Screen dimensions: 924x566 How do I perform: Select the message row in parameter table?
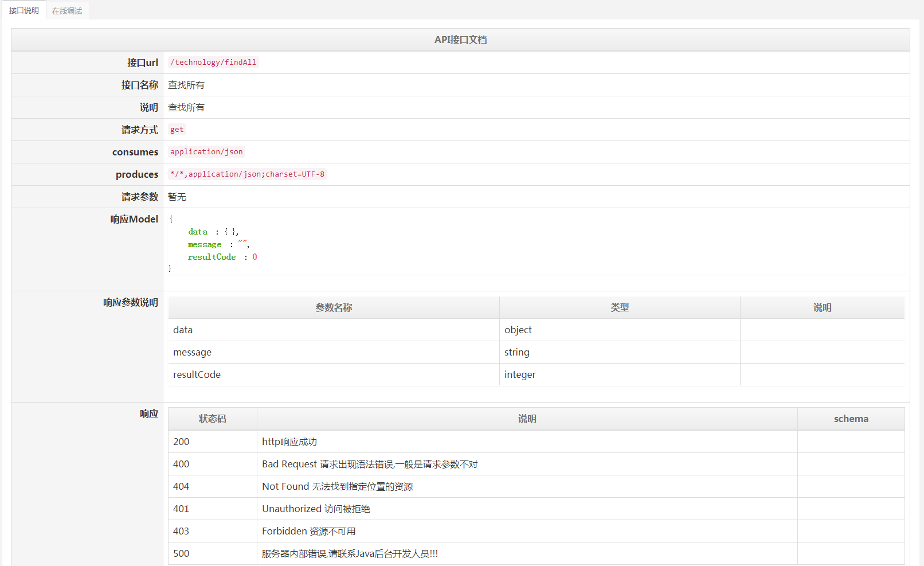[x=192, y=352]
